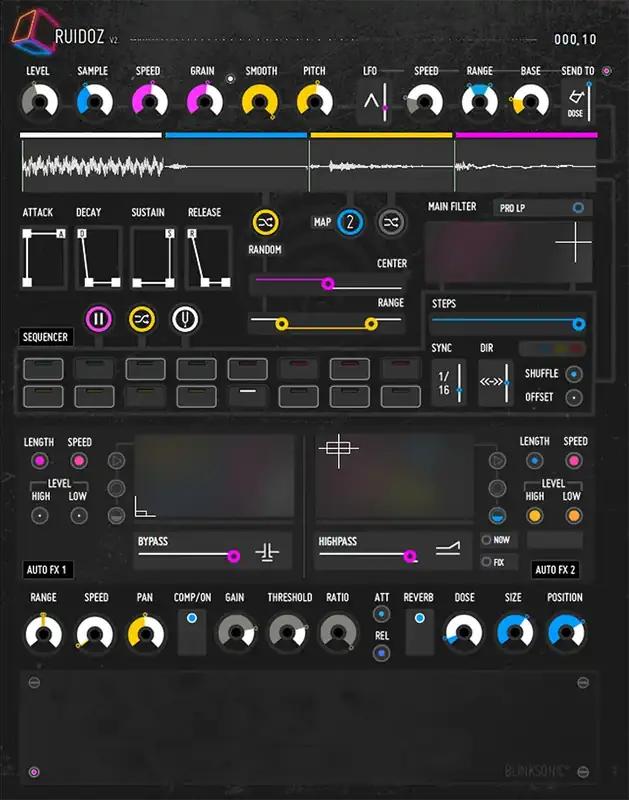Open the DIR direction selector
Viewport: 629px width, 800px height.
(495, 383)
